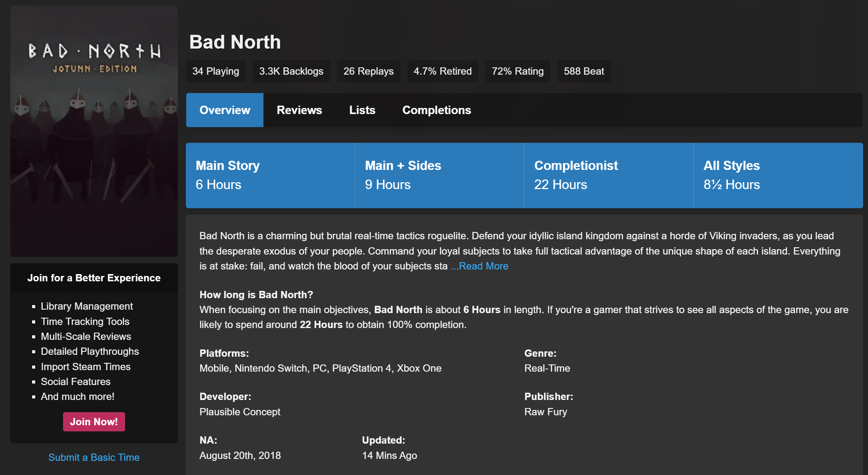Screen dimensions: 868x475
Task: Open the Overview tab
Action: (224, 110)
